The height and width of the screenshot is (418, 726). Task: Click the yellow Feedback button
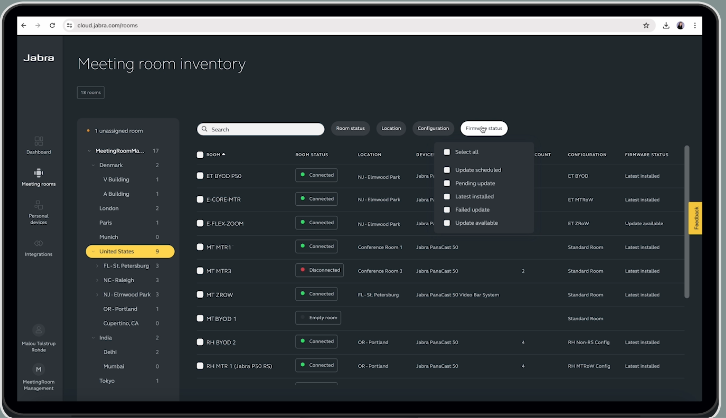[x=696, y=218]
